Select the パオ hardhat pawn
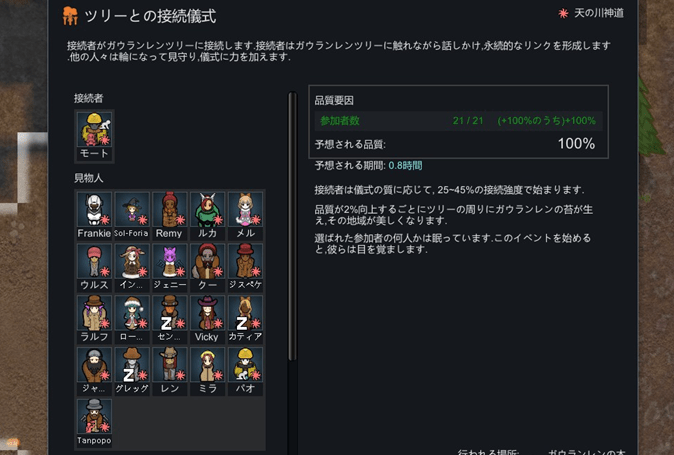 coord(245,370)
